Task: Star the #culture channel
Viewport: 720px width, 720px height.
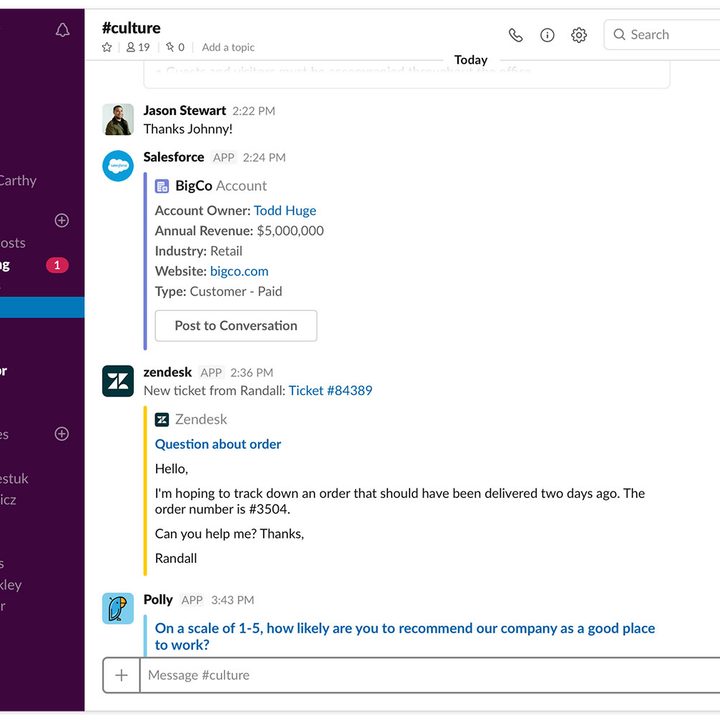Action: [x=107, y=47]
